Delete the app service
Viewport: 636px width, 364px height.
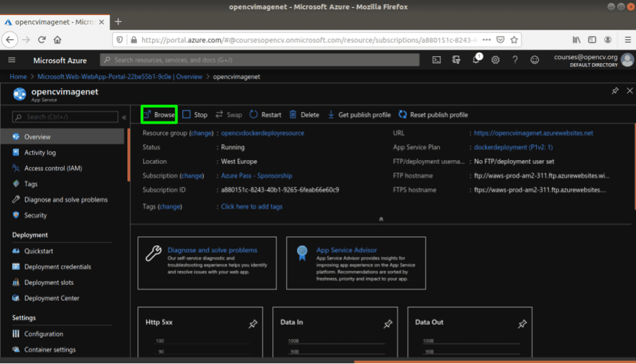(x=304, y=115)
